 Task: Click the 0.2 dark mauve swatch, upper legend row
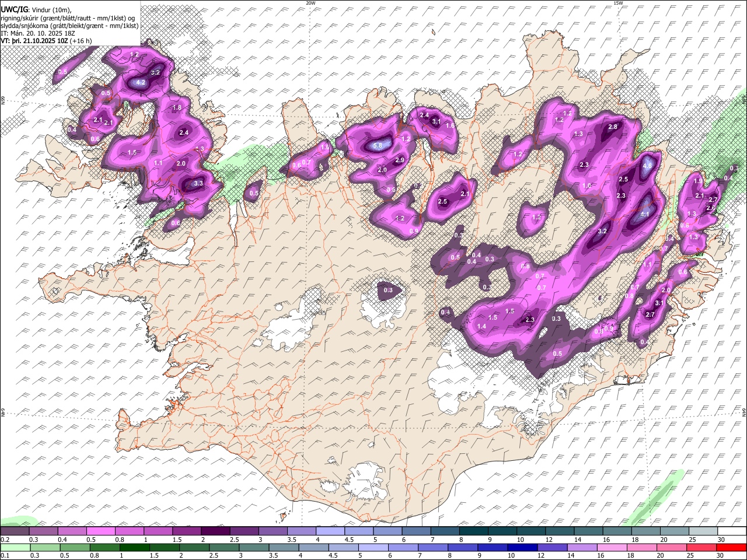15,531
